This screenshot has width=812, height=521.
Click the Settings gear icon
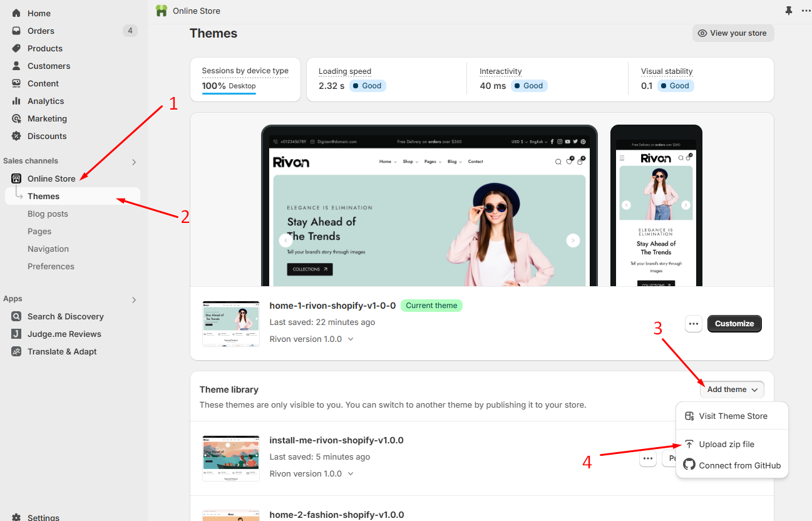(16, 517)
